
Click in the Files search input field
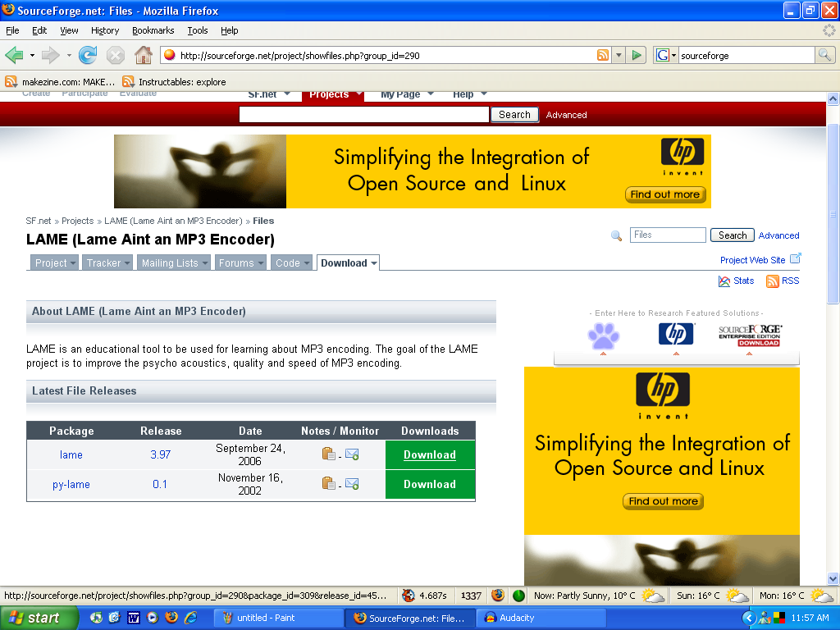point(668,235)
